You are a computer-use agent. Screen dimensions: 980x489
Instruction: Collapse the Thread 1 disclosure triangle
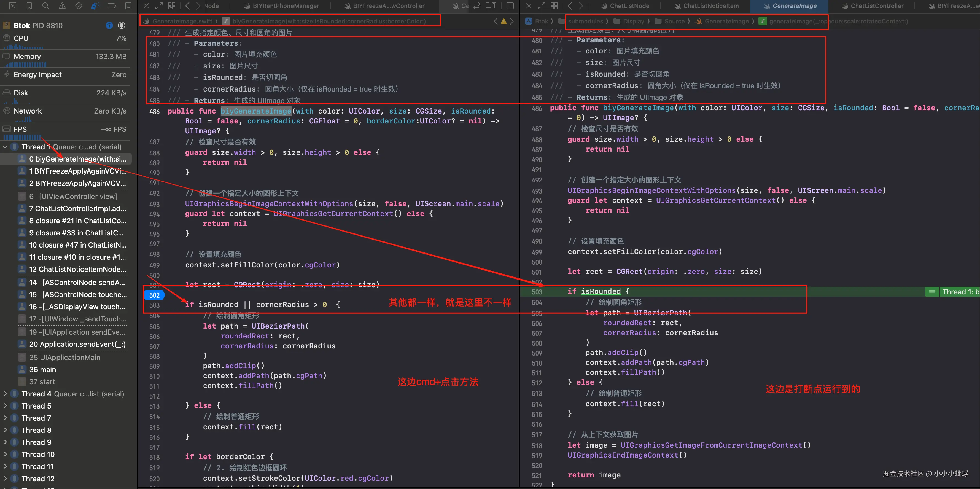5,147
